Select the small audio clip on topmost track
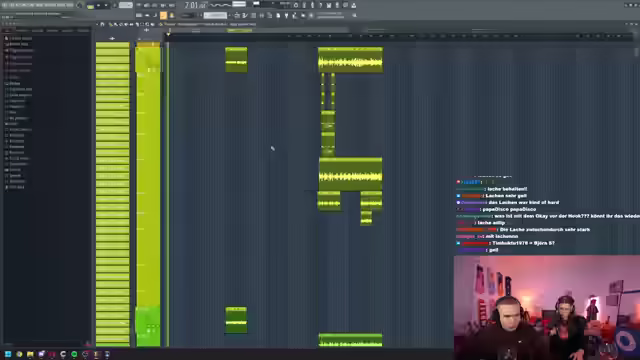Image resolution: width=640 pixels, height=360 pixels. tap(236, 60)
